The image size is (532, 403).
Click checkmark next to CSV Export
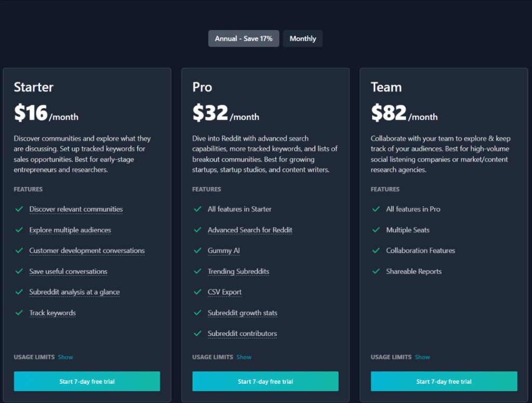click(197, 292)
